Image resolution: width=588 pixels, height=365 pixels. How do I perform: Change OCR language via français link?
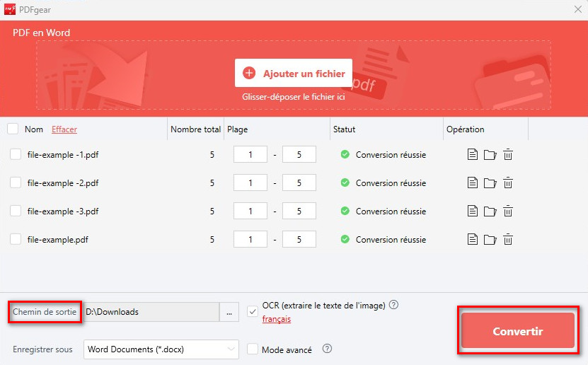click(277, 319)
